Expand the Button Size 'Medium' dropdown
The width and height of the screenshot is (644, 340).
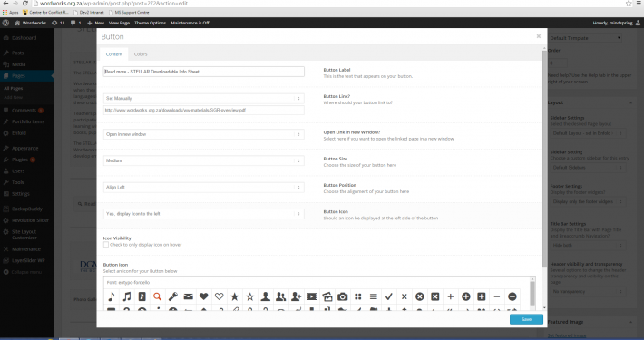204,160
